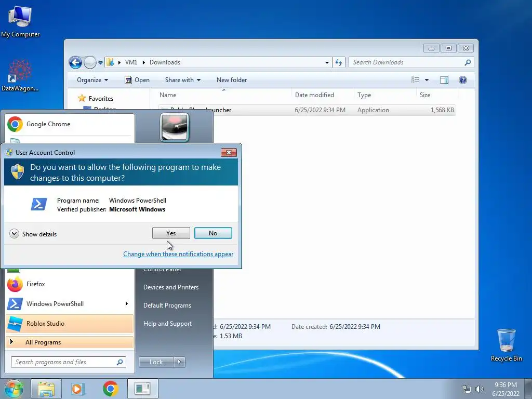Click the network tray icon
532x399 pixels.
click(467, 389)
